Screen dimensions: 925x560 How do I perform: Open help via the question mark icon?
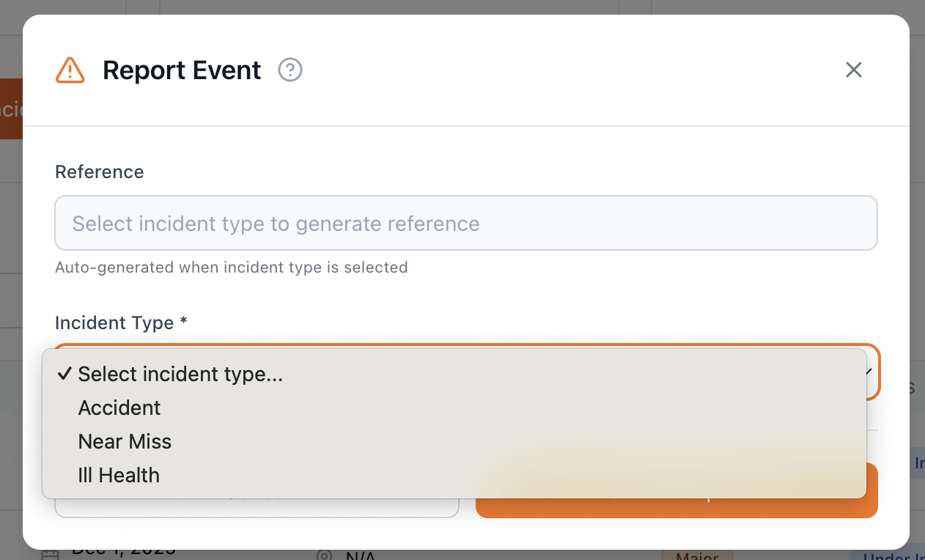[x=290, y=70]
